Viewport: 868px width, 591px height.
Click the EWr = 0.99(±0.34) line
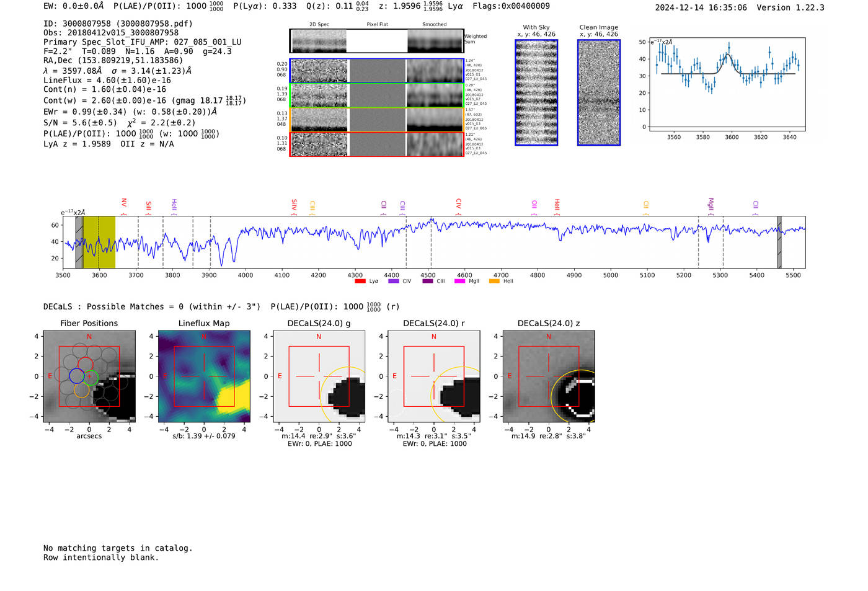[130, 112]
